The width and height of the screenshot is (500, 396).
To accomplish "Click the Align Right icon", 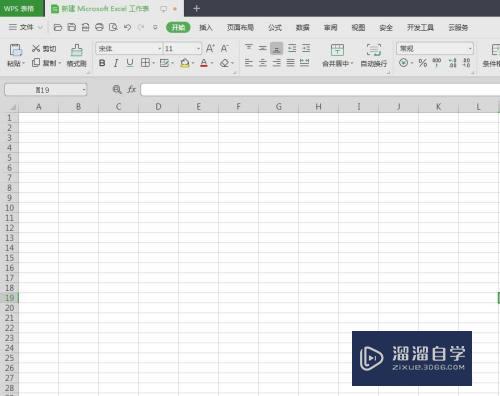I will point(277,63).
